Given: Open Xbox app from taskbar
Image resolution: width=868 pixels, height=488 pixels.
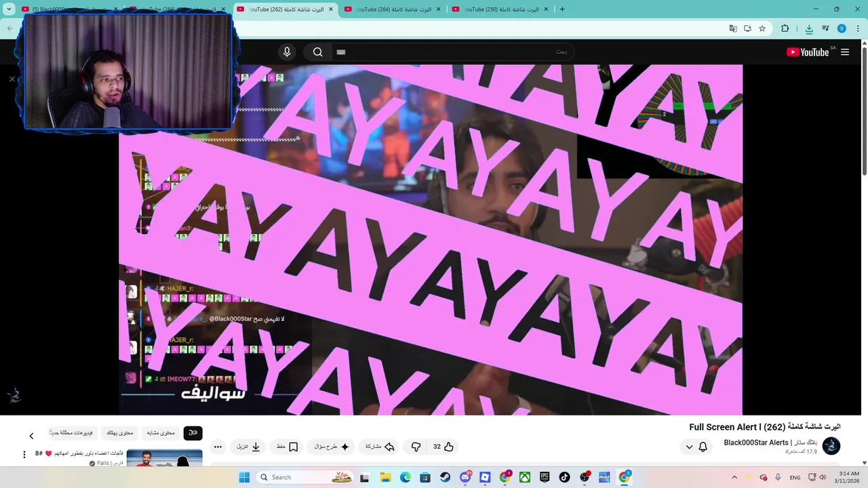Looking at the screenshot, I should (x=525, y=477).
